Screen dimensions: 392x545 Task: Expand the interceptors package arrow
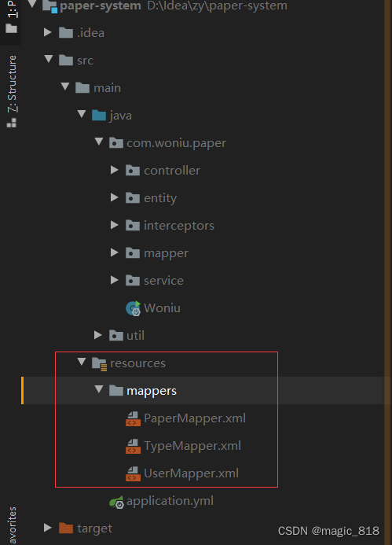click(114, 225)
